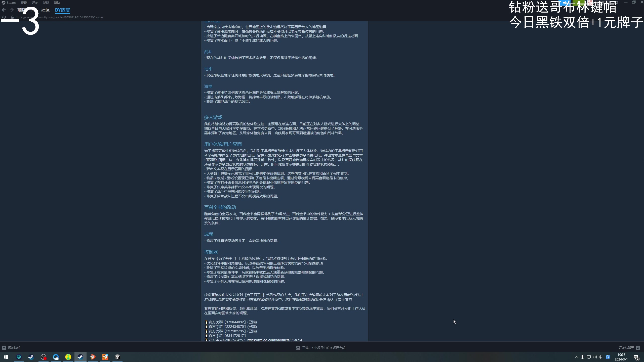Open OBS Studio from the taskbar

tap(44, 357)
